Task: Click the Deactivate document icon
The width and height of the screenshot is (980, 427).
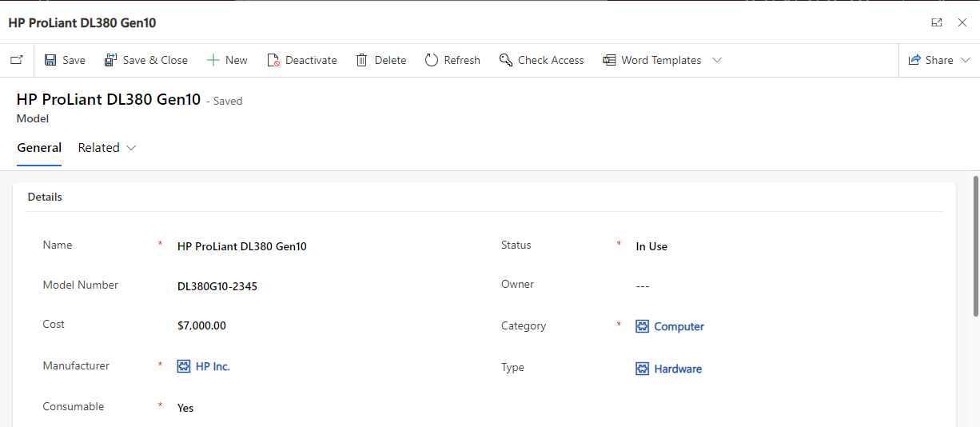Action: coord(273,60)
